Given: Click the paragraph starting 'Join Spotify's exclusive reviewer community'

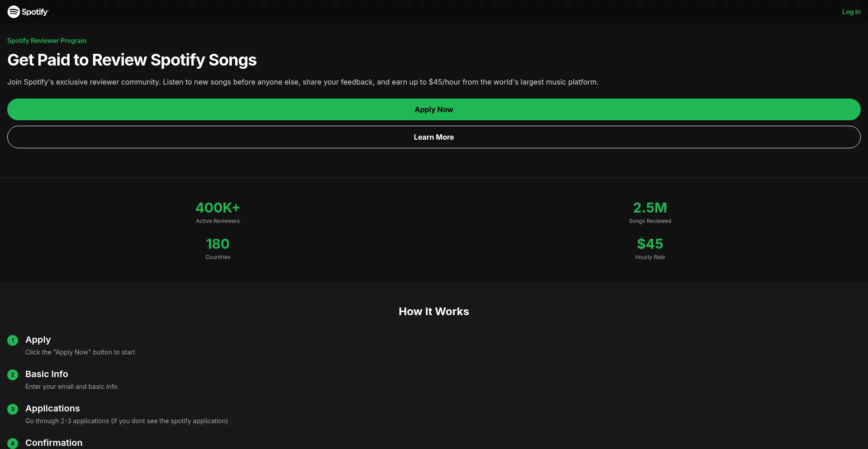Looking at the screenshot, I should tap(303, 82).
